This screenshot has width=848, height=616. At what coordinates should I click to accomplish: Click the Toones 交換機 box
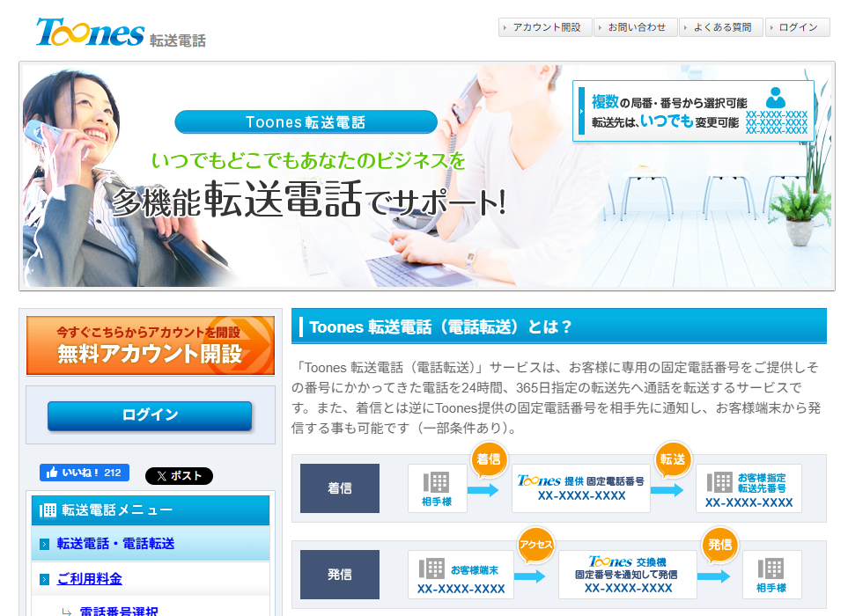coord(627,575)
